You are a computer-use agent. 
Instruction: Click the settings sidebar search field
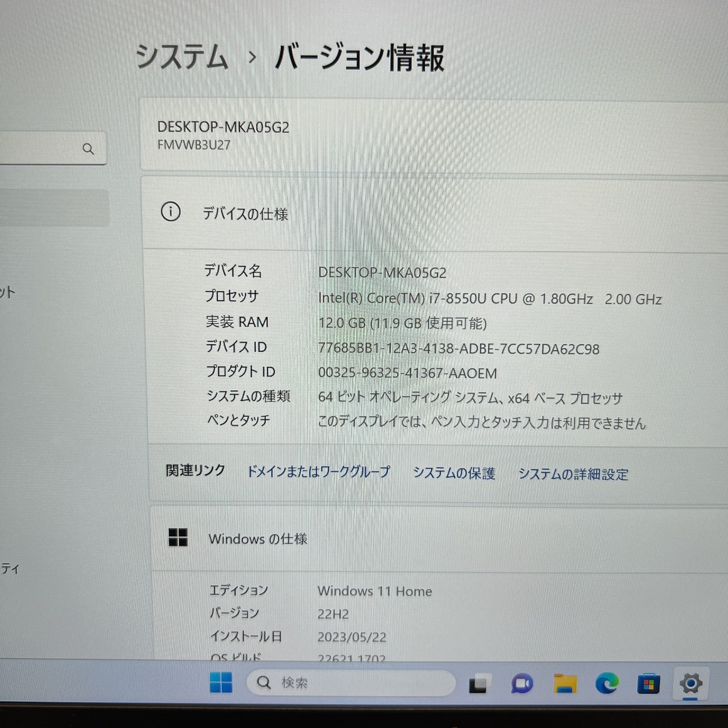point(53,148)
